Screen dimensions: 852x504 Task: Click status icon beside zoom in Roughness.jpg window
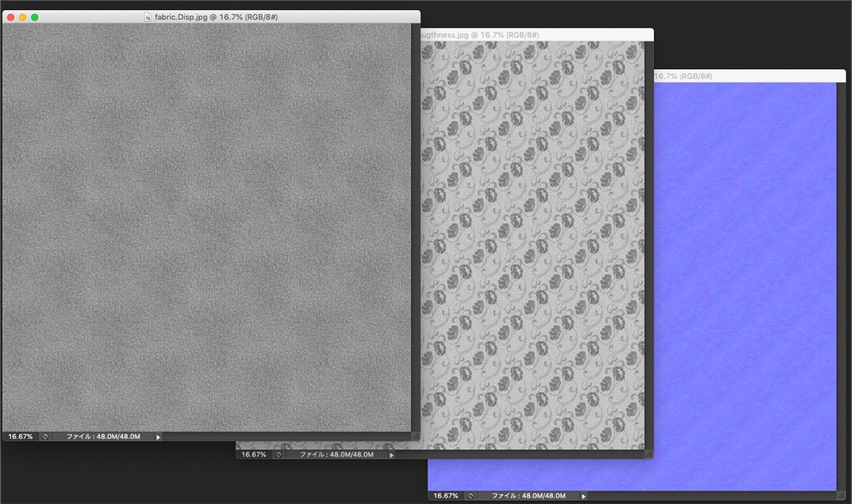pyautogui.click(x=278, y=455)
